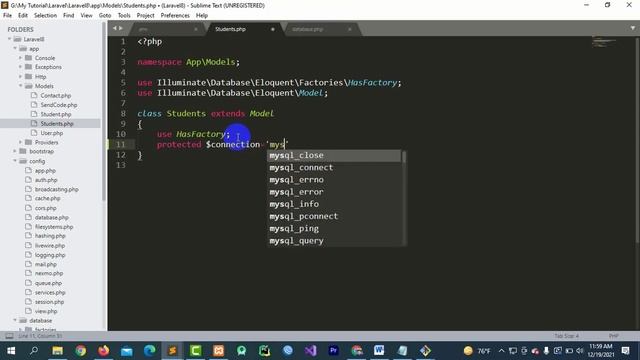Image resolution: width=640 pixels, height=360 pixels.
Task: Choose mysql_pconnect from autocomplete list
Action: coord(334,216)
